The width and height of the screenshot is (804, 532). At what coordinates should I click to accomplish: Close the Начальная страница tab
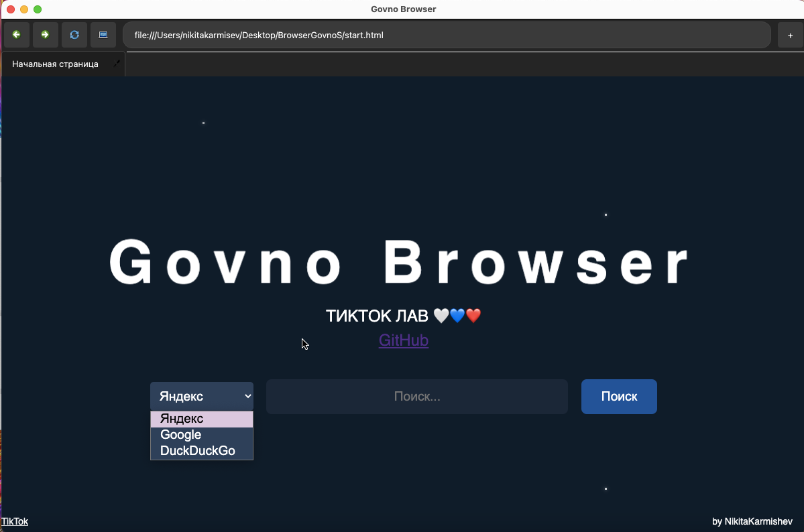click(x=117, y=64)
